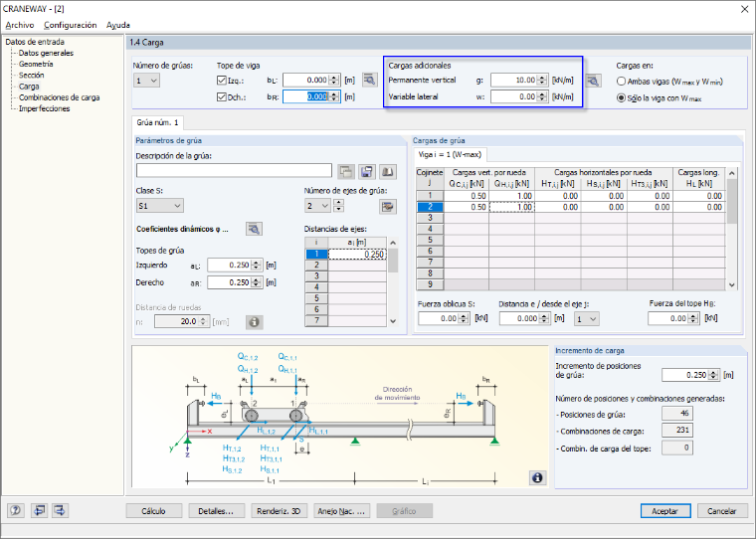
Task: Toggle Izq. beam stop checkbox
Action: click(222, 81)
